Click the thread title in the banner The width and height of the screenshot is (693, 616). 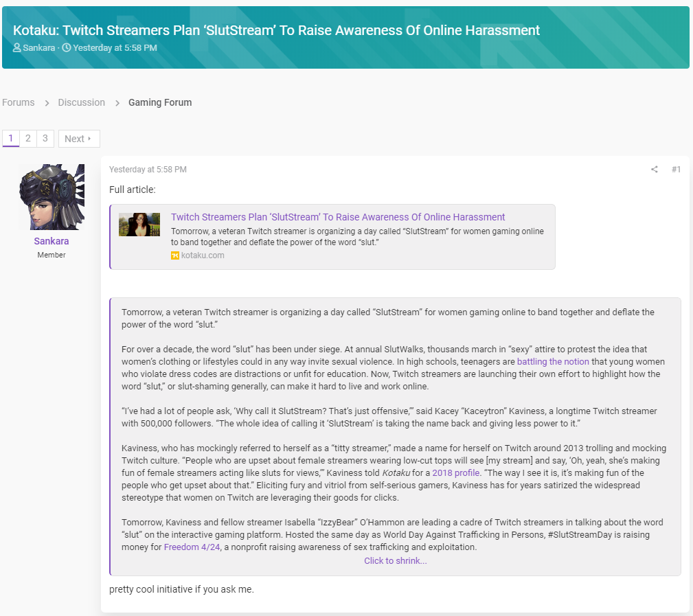(276, 30)
